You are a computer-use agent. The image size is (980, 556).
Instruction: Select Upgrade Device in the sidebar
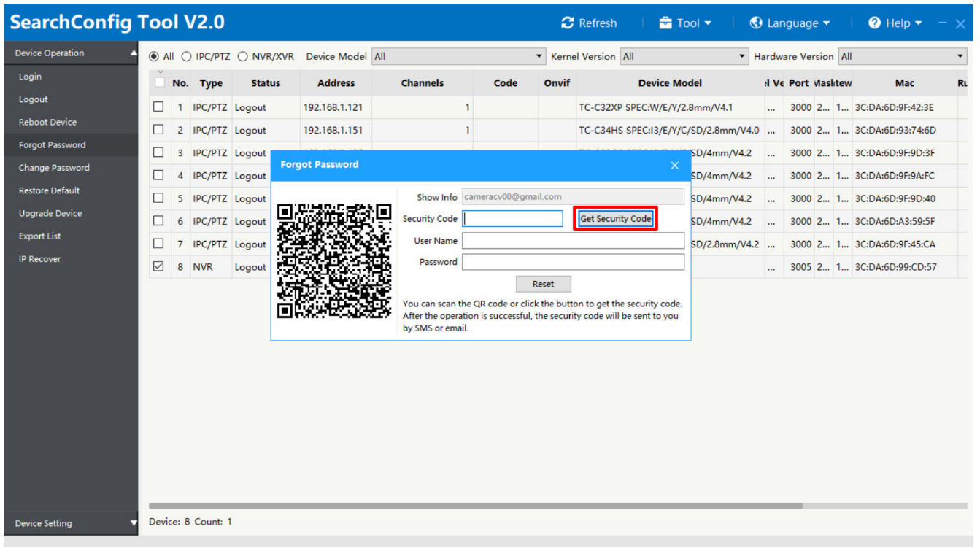(50, 214)
